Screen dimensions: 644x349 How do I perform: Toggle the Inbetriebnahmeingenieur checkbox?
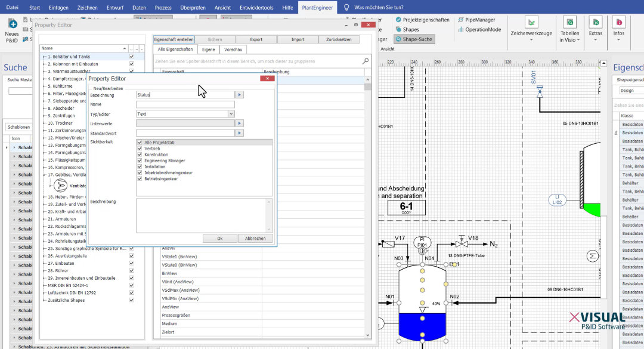point(140,172)
